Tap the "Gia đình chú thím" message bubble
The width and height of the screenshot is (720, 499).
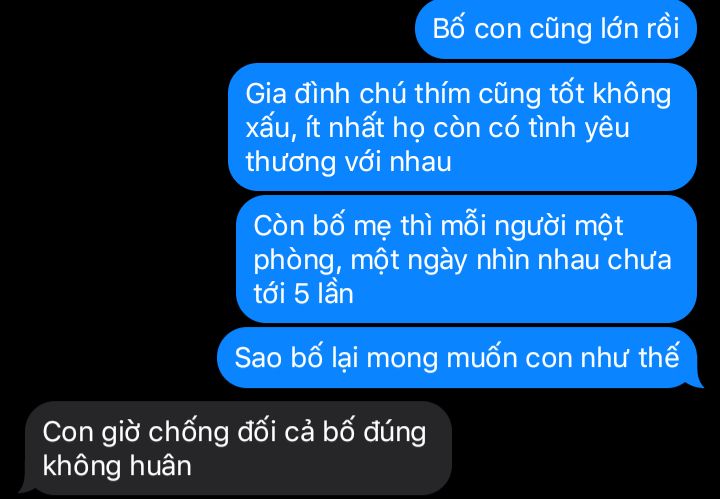(x=462, y=127)
